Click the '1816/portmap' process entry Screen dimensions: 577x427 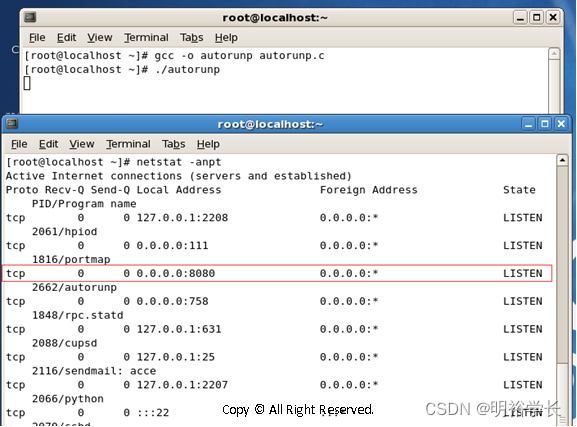click(x=71, y=260)
